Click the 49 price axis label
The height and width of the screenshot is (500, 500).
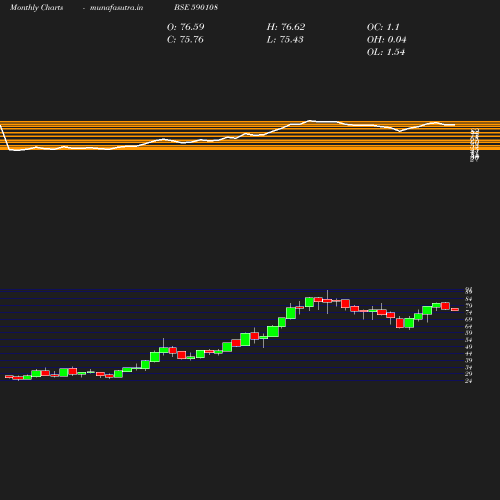(x=469, y=347)
